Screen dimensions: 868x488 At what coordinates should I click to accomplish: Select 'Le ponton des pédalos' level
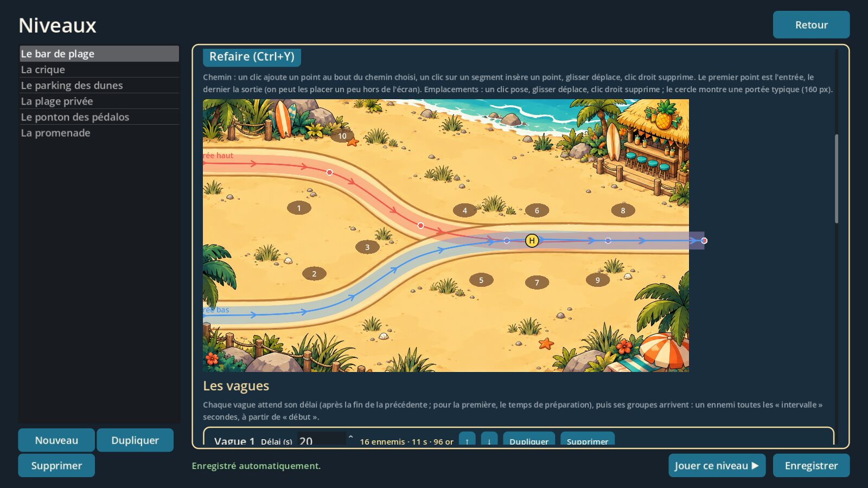coord(99,117)
